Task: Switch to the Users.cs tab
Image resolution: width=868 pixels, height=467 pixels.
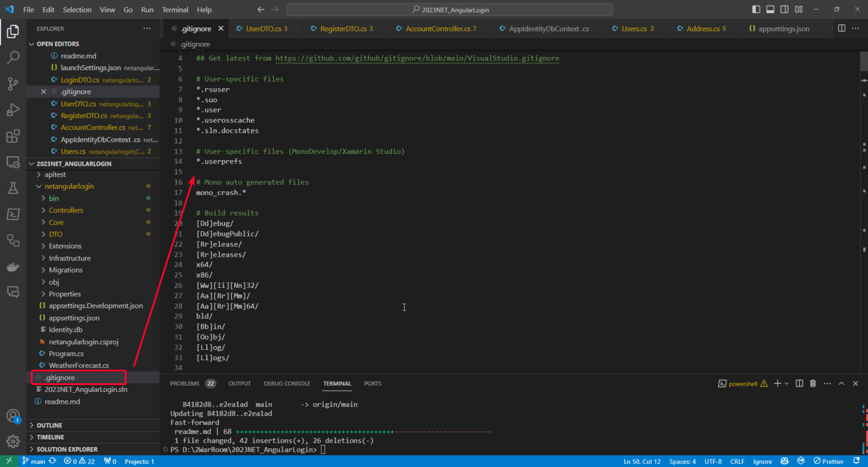Action: click(x=634, y=28)
